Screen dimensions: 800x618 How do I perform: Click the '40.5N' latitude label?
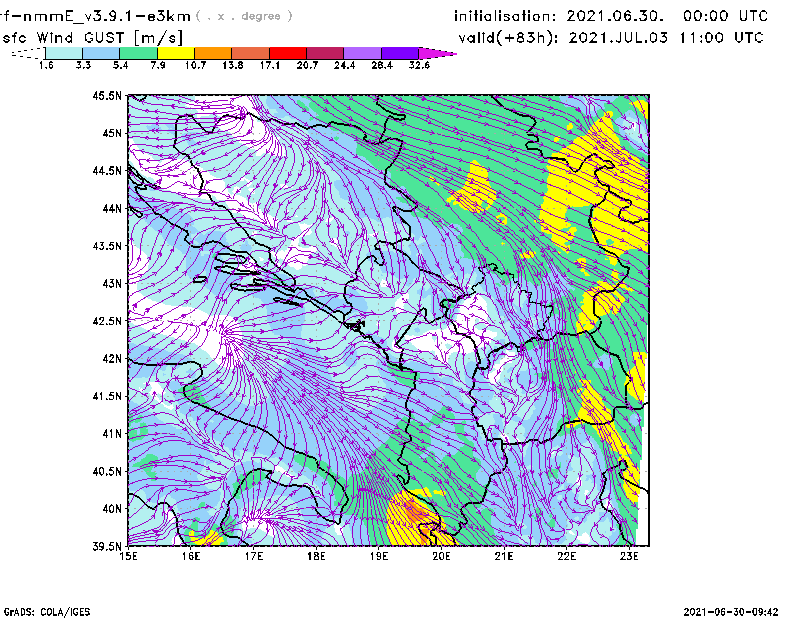107,472
